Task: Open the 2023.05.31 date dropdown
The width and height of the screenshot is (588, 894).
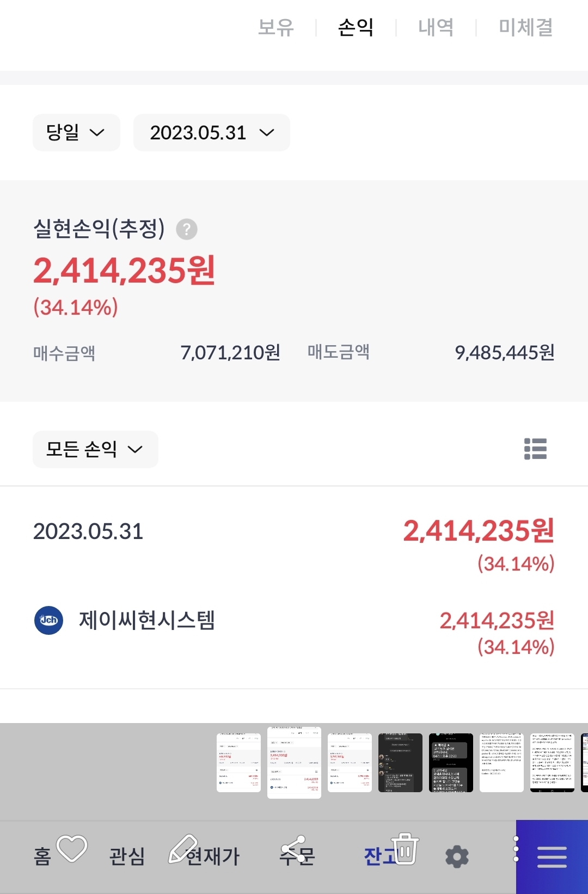Action: click(212, 132)
